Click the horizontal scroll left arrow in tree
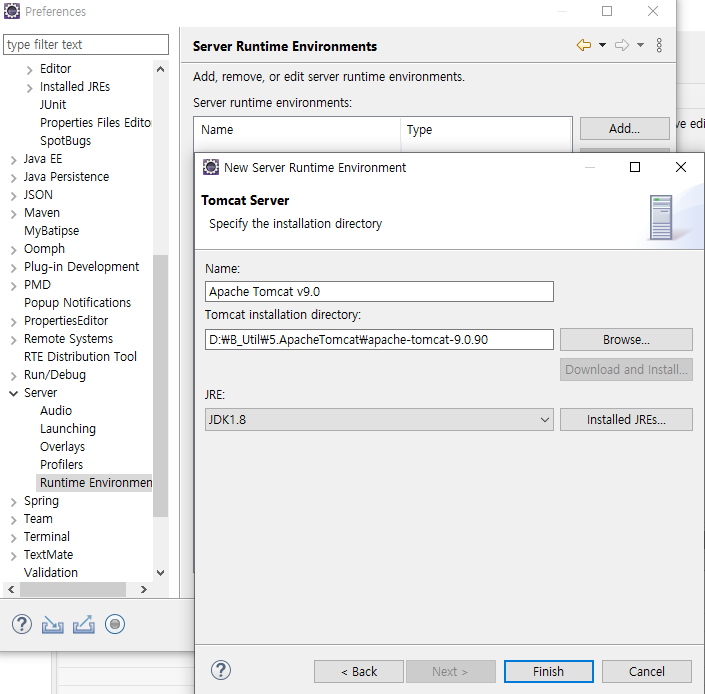 pyautogui.click(x=11, y=589)
